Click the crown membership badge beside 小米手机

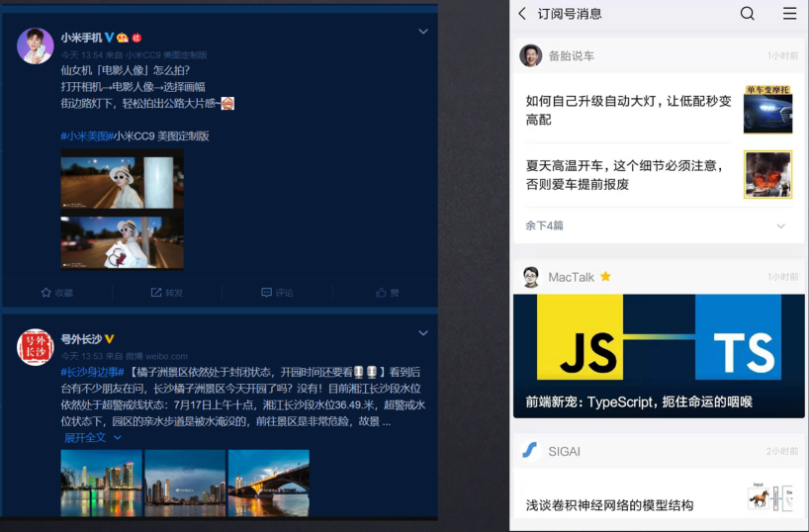123,38
